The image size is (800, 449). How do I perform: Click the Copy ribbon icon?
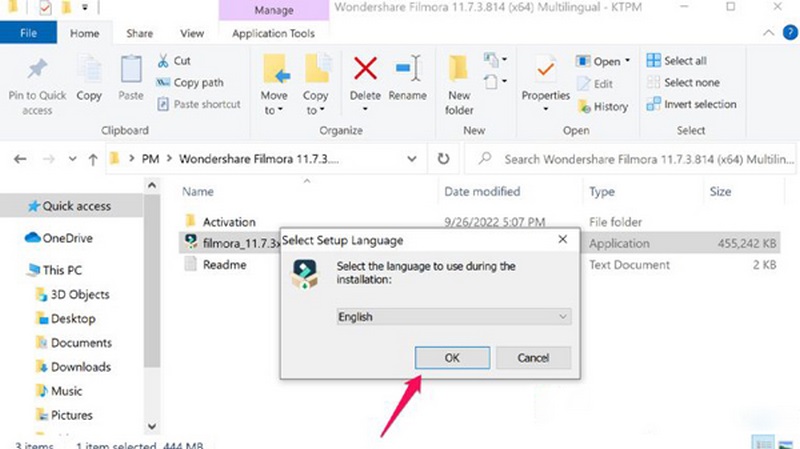click(89, 69)
